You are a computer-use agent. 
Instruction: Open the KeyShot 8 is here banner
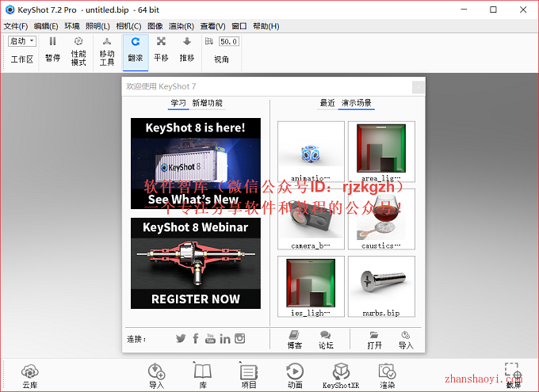(x=196, y=164)
